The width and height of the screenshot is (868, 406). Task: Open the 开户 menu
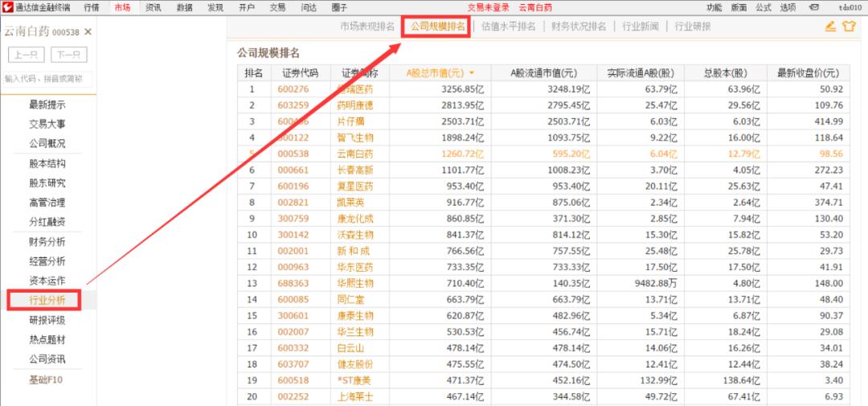(247, 7)
